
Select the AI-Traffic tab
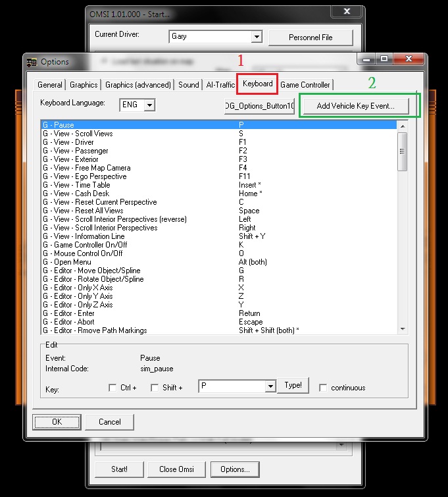pos(220,85)
